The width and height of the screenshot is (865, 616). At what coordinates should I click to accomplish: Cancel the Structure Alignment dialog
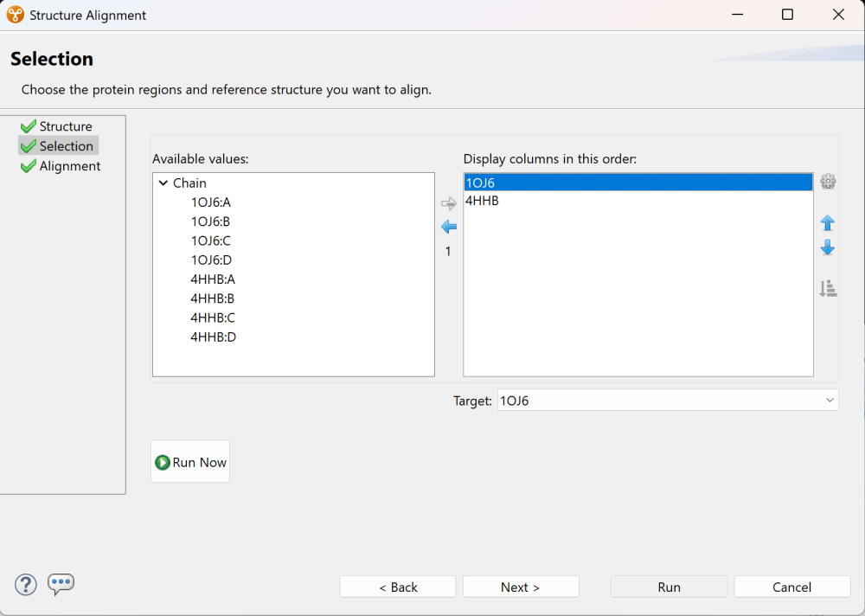coord(791,587)
